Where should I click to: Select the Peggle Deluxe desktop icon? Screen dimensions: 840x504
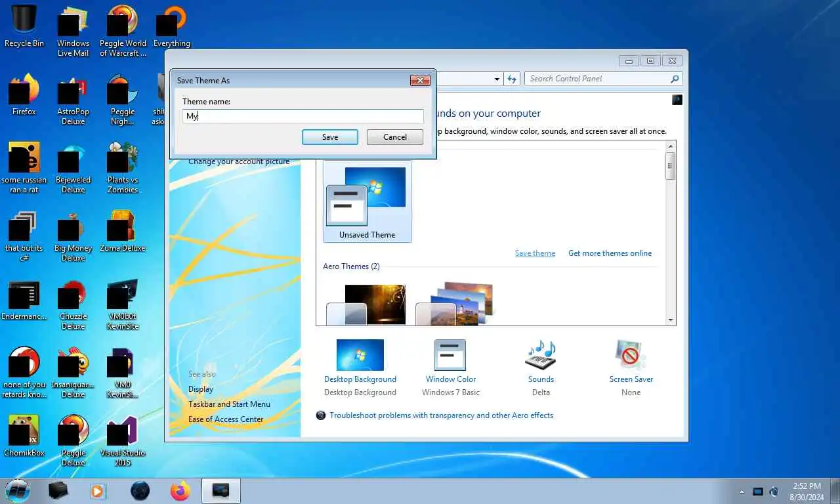click(x=73, y=440)
